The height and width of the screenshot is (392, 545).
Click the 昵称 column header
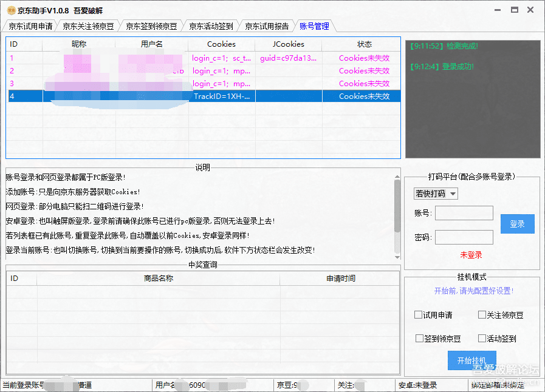[x=79, y=44]
